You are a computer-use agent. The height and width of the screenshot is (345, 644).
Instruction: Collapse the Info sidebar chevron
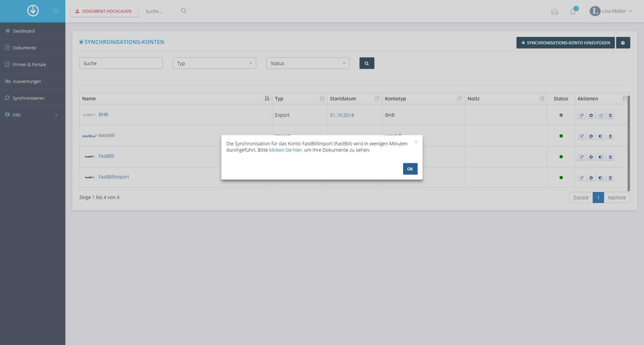point(56,115)
